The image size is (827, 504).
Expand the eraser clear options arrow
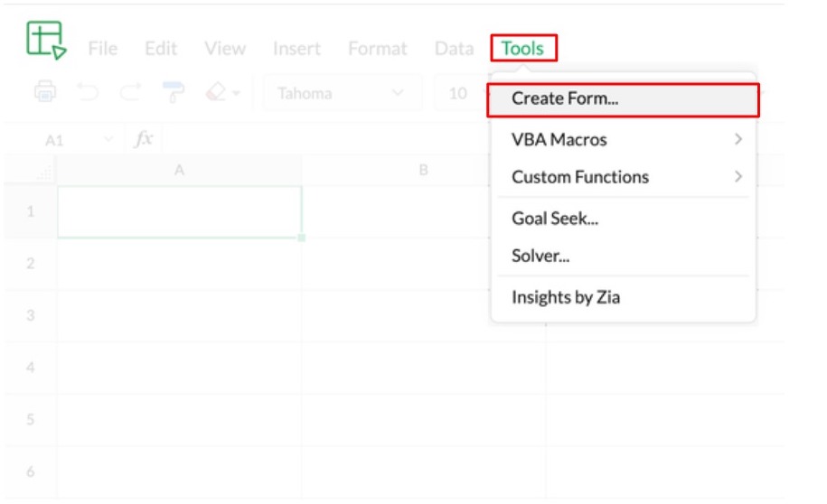point(237,93)
